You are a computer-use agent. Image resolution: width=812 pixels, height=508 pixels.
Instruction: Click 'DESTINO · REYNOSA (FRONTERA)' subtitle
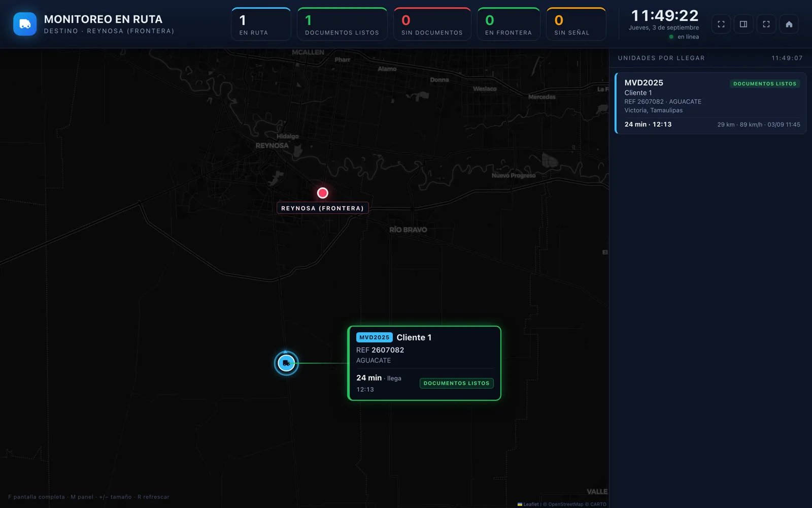(109, 31)
